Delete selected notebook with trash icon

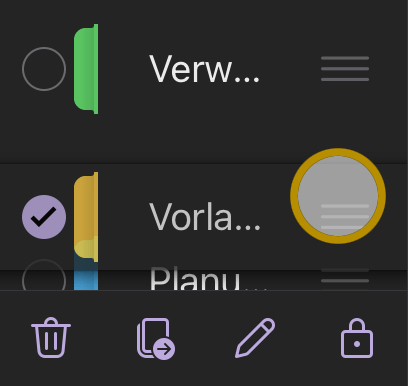(51, 337)
